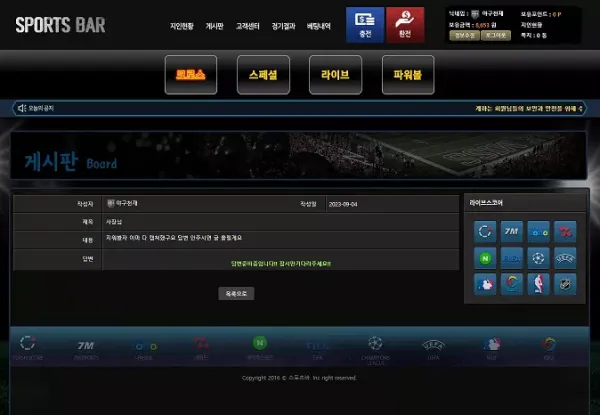Open the 고객센터 menu item
Viewport: 600px width, 415px height.
click(x=248, y=26)
